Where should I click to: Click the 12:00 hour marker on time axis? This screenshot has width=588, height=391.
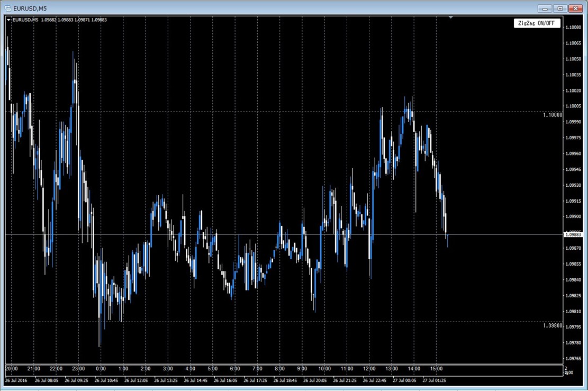coord(369,368)
